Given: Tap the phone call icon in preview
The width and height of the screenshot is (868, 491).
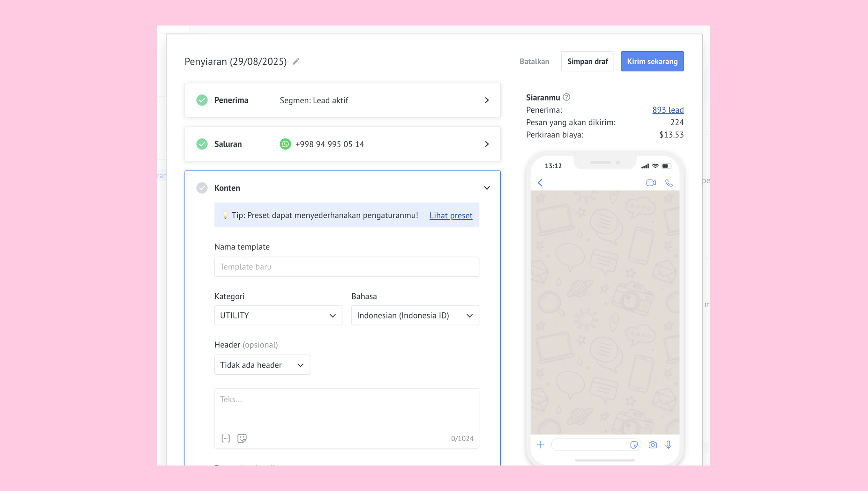Looking at the screenshot, I should 669,182.
